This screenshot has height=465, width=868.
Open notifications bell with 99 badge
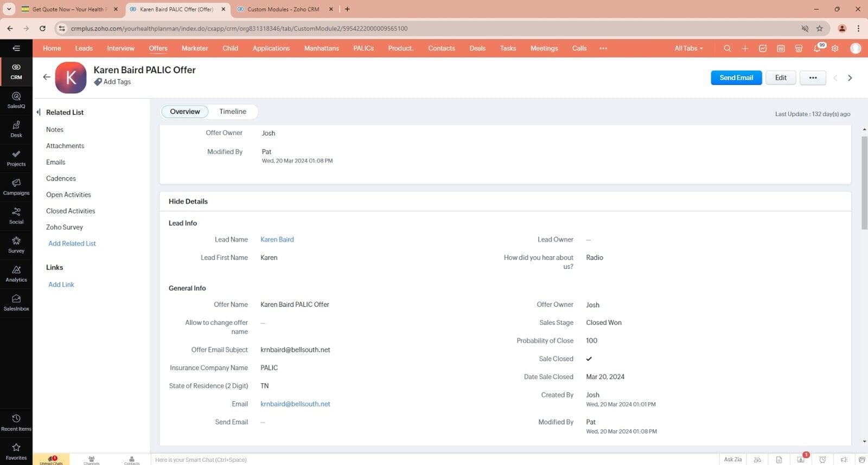[818, 48]
